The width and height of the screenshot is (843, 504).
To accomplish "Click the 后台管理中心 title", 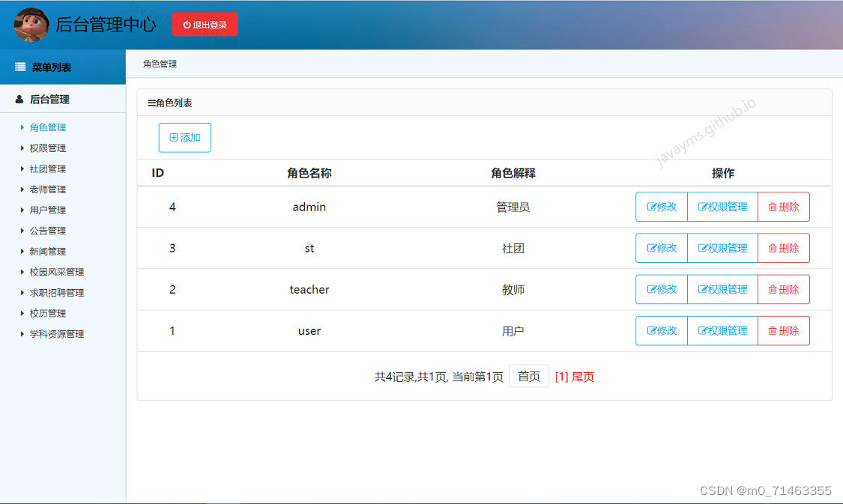I will (106, 25).
